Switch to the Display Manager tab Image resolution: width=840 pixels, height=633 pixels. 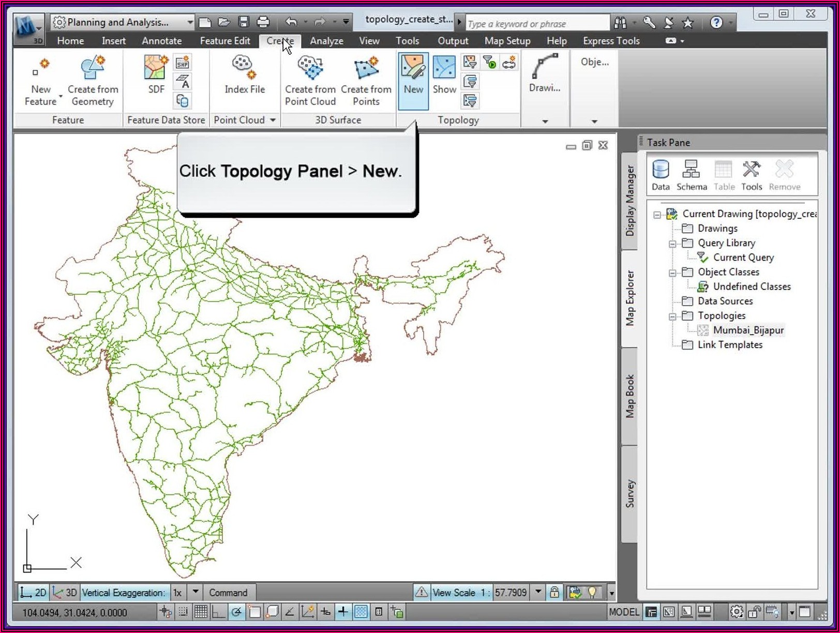click(x=629, y=201)
